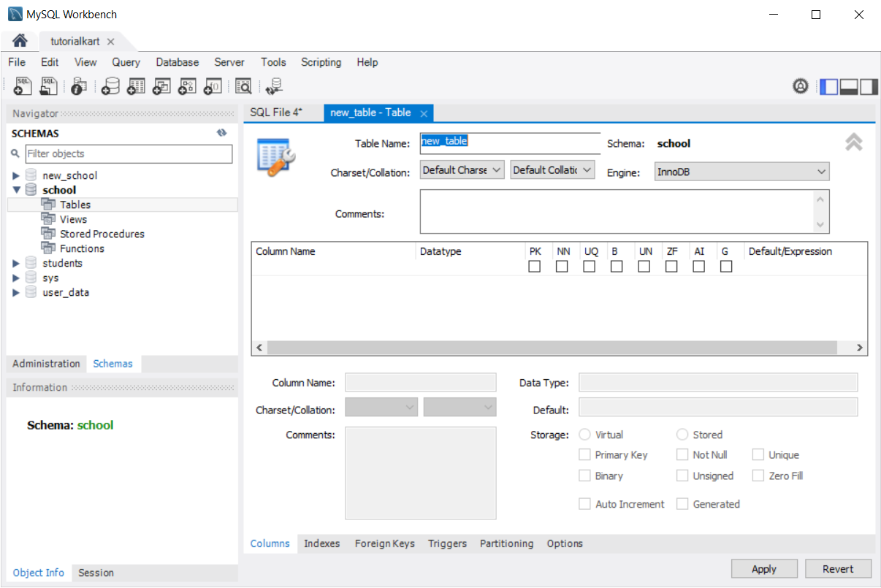Image resolution: width=881 pixels, height=588 pixels.
Task: Open the Default Charset dropdown
Action: pos(462,170)
